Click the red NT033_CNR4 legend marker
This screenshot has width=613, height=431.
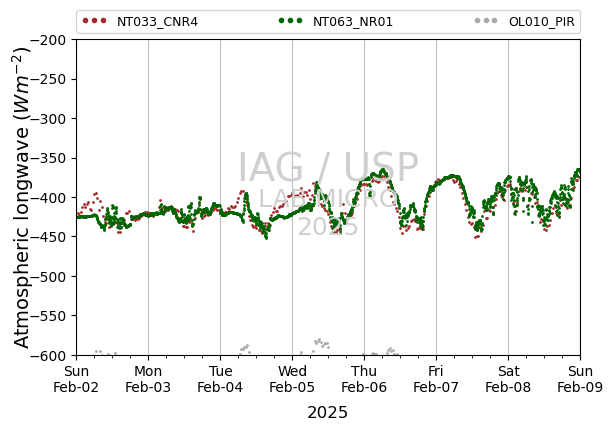click(94, 21)
